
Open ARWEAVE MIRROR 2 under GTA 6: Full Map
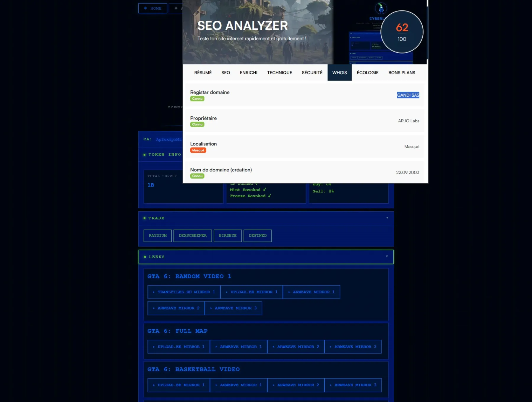click(296, 347)
